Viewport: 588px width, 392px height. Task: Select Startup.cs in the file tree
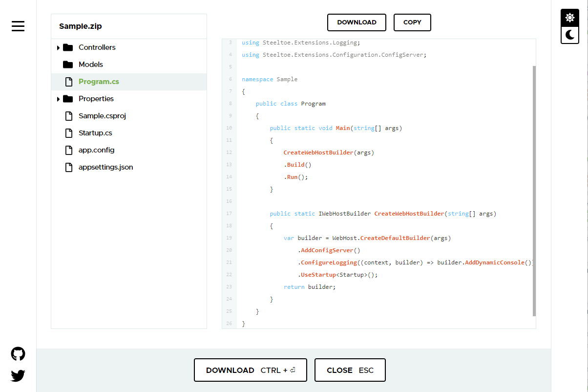[95, 132]
